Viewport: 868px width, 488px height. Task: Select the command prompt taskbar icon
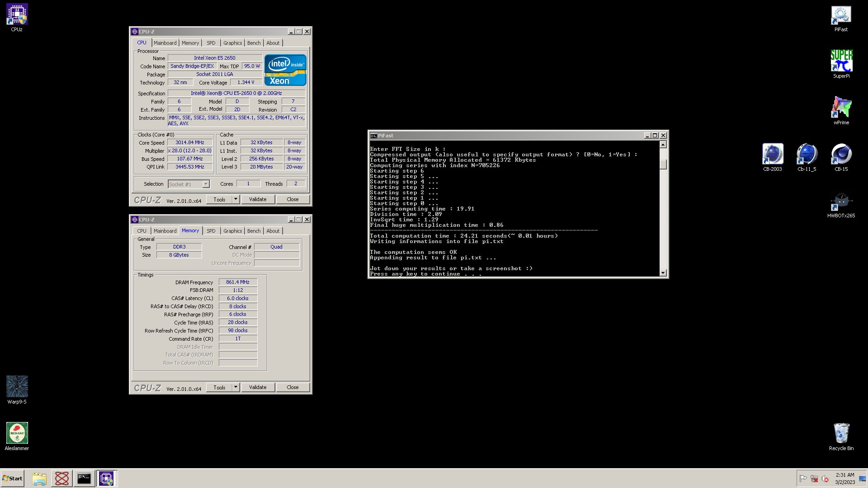tap(84, 479)
